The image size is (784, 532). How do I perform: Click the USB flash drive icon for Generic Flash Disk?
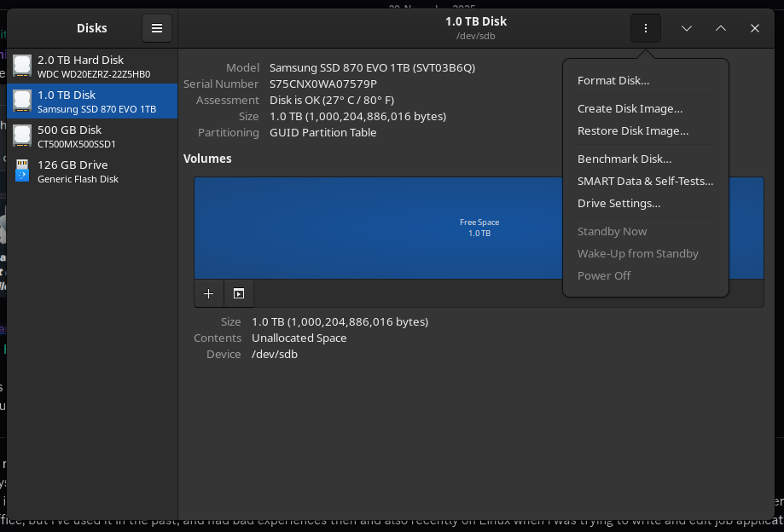[23, 171]
